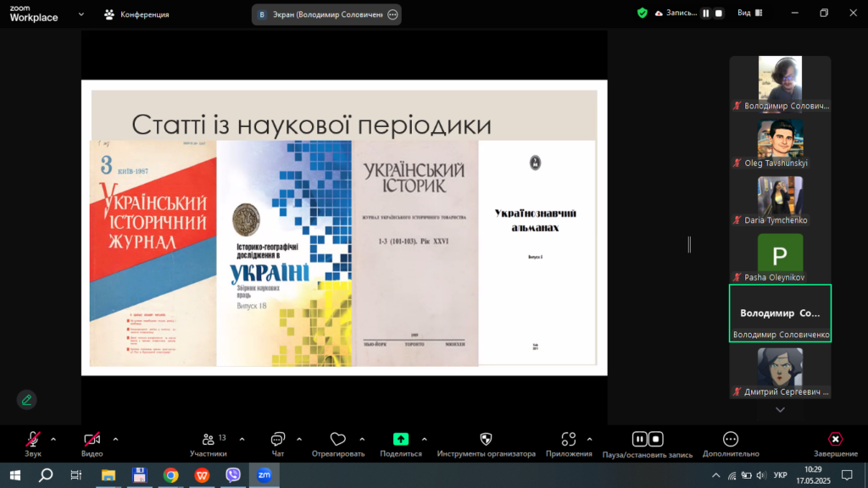
Task: Click the Завершение end meeting button
Action: [x=835, y=440]
